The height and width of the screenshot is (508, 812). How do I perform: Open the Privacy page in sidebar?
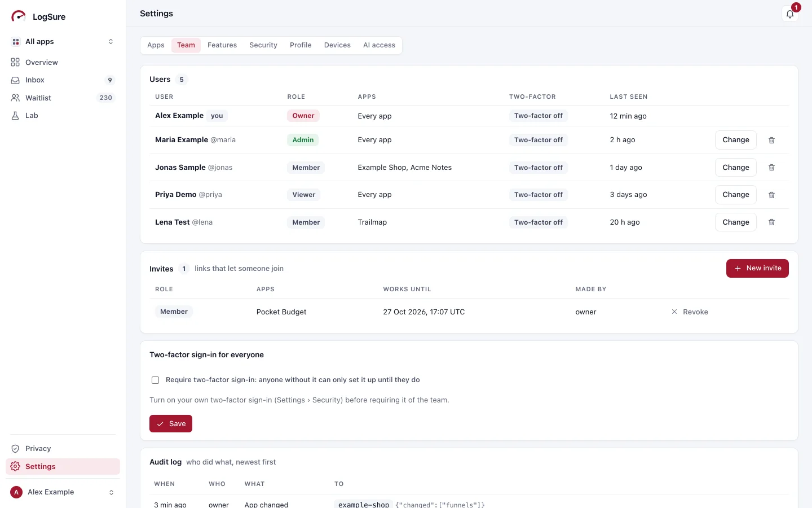[x=63, y=449]
